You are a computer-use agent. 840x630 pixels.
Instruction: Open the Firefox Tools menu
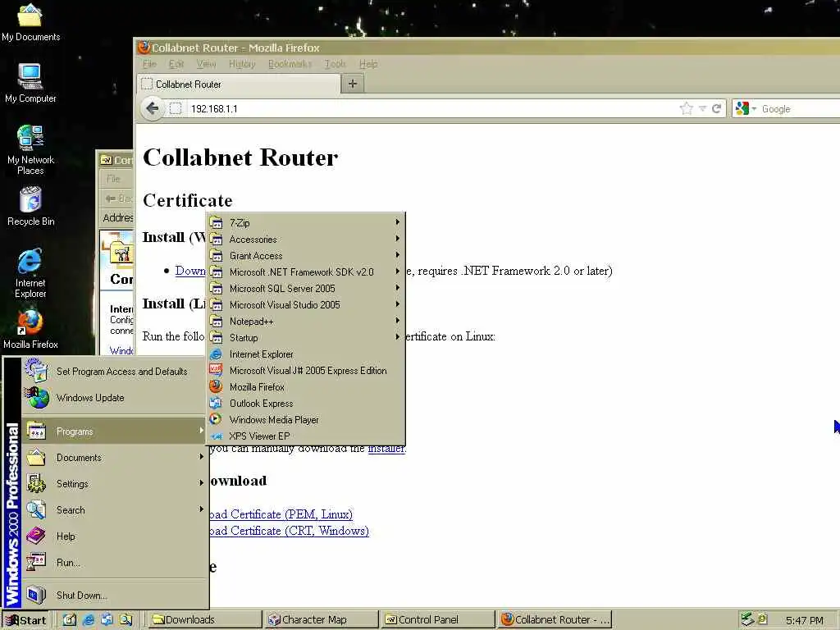[x=336, y=64]
